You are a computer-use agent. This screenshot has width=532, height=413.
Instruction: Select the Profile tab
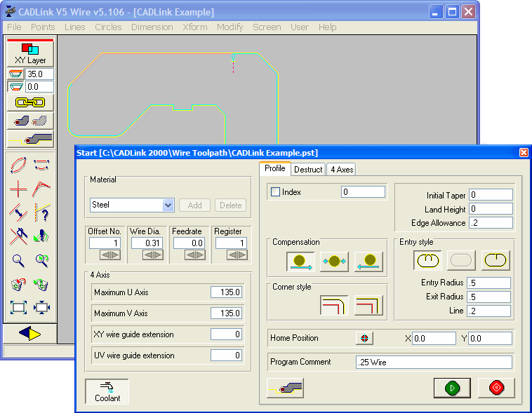point(275,168)
